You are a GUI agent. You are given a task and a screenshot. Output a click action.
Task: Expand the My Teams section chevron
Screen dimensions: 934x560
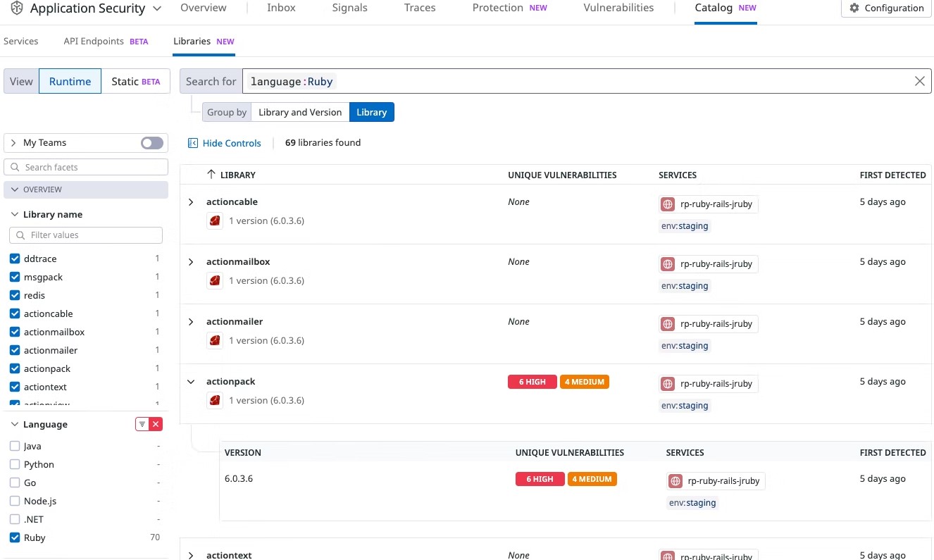point(13,143)
